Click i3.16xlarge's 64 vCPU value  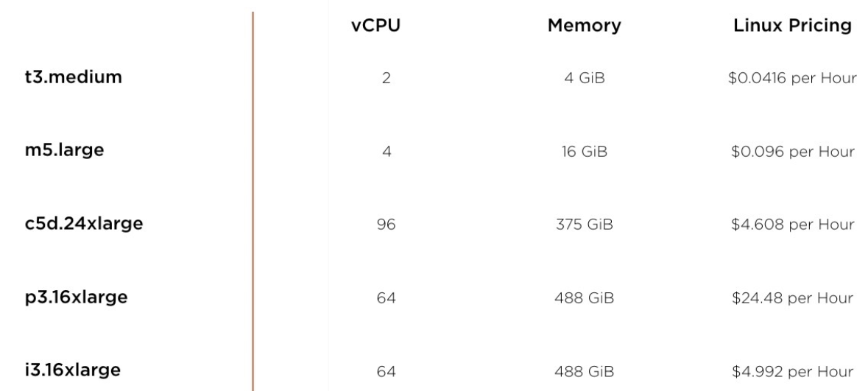click(386, 372)
